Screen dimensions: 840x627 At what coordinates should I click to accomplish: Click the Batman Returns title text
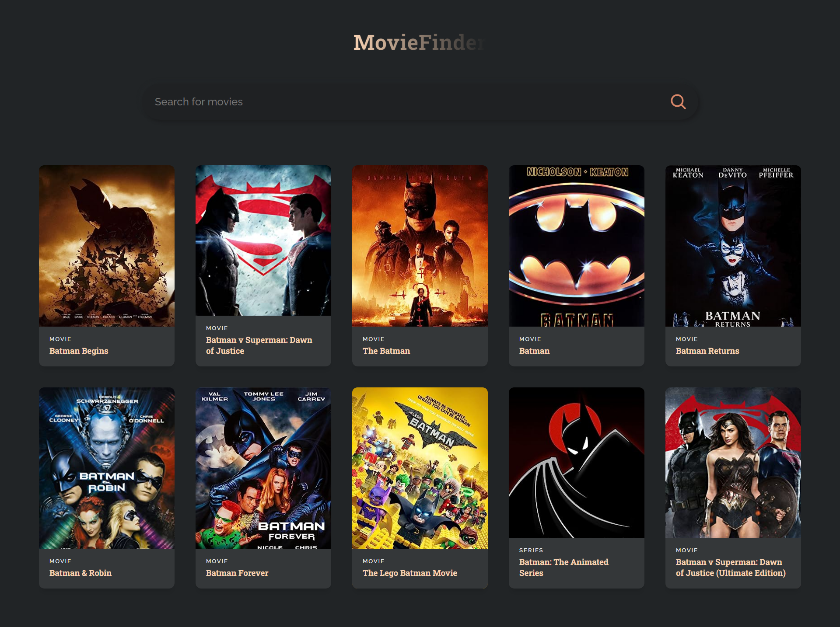[707, 351]
